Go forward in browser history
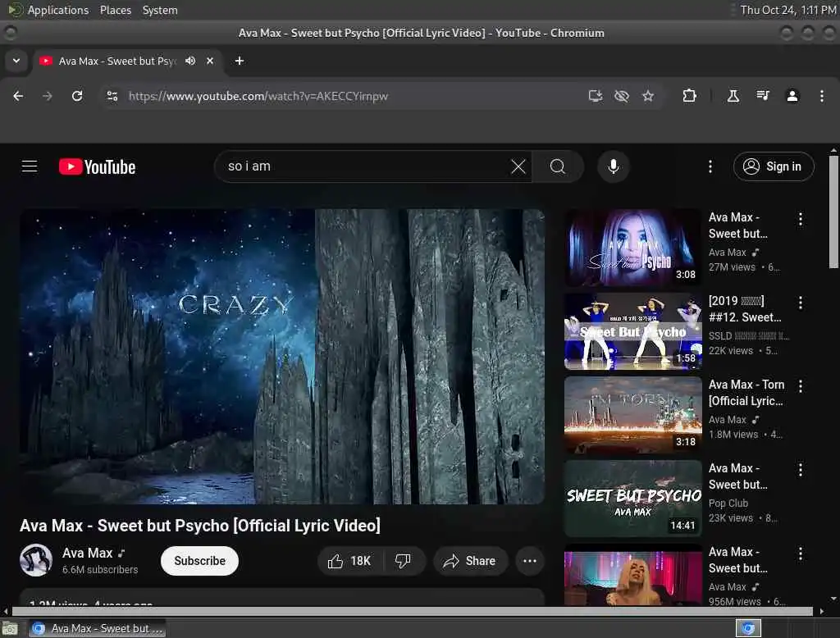840x638 pixels. click(x=48, y=96)
